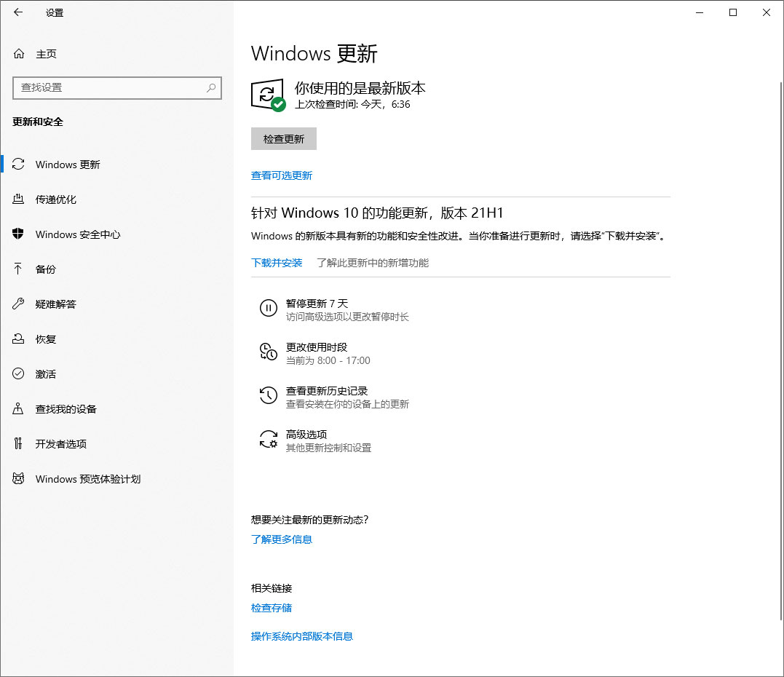打开 Windows 安全中心
Image resolution: width=784 pixels, height=677 pixels.
click(x=76, y=234)
